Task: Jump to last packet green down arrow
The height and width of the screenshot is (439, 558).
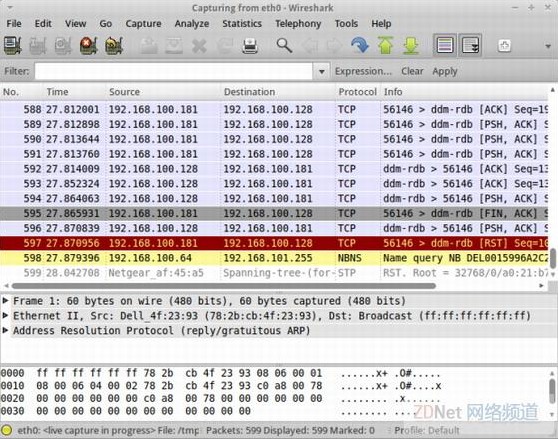Action: [411, 45]
